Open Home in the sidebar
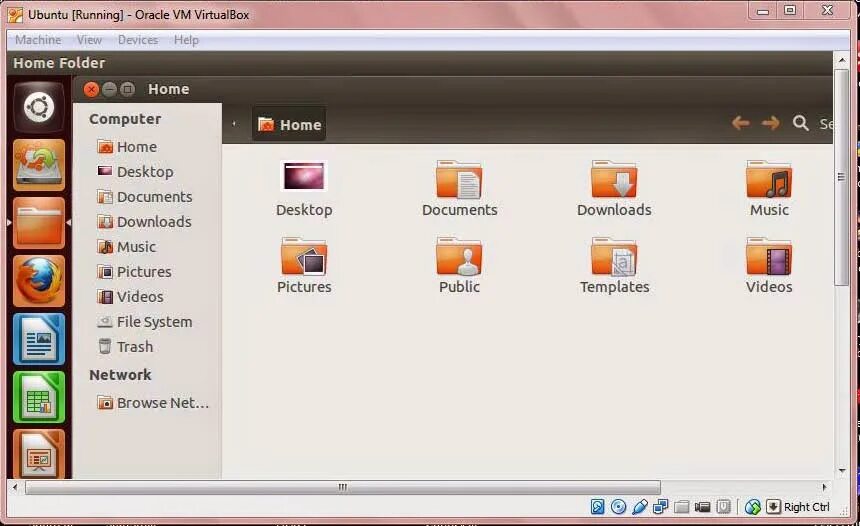The width and height of the screenshot is (860, 526). point(127,146)
